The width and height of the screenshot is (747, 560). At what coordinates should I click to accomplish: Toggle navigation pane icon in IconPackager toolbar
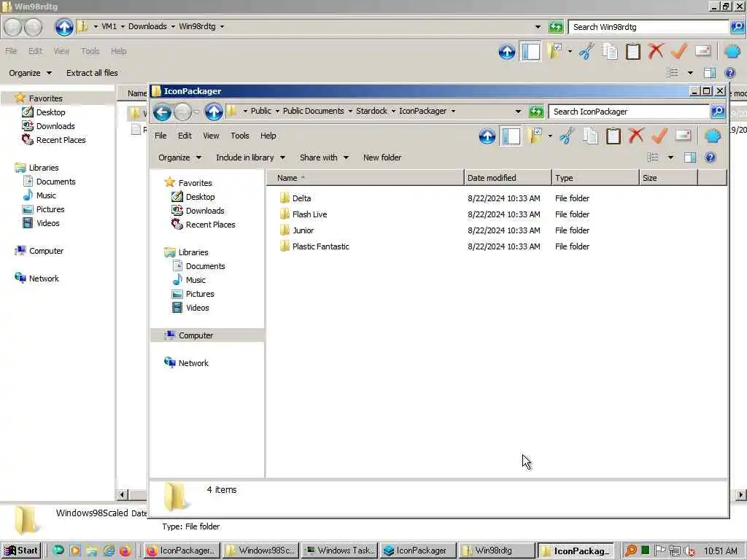pos(511,136)
